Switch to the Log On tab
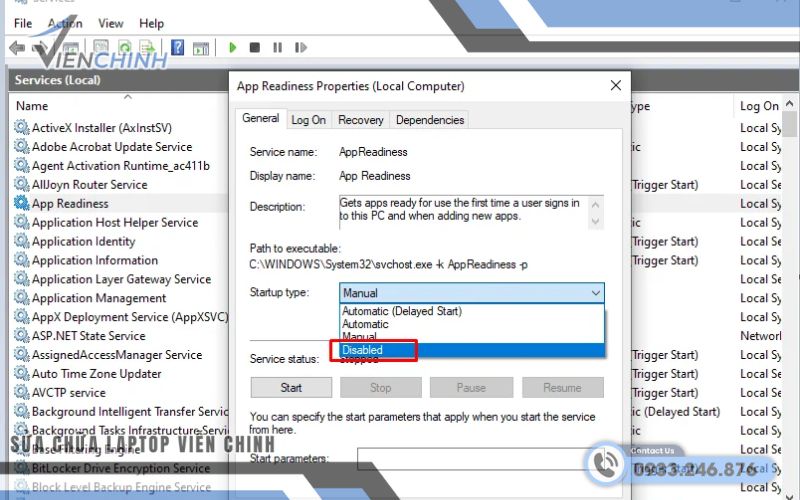The image size is (800, 500). tap(309, 120)
